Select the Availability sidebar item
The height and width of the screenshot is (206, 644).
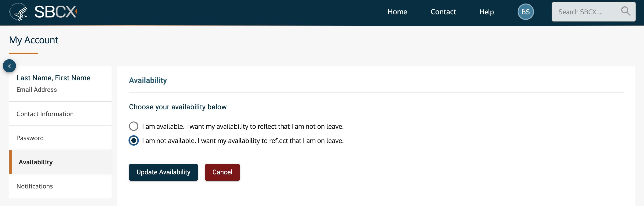tap(61, 162)
